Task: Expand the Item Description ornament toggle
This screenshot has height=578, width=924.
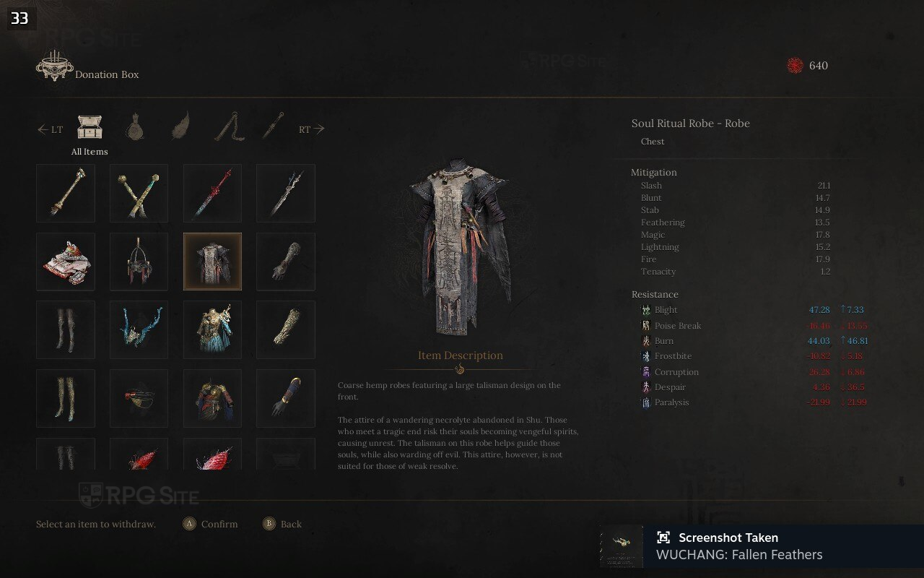Action: (x=460, y=370)
